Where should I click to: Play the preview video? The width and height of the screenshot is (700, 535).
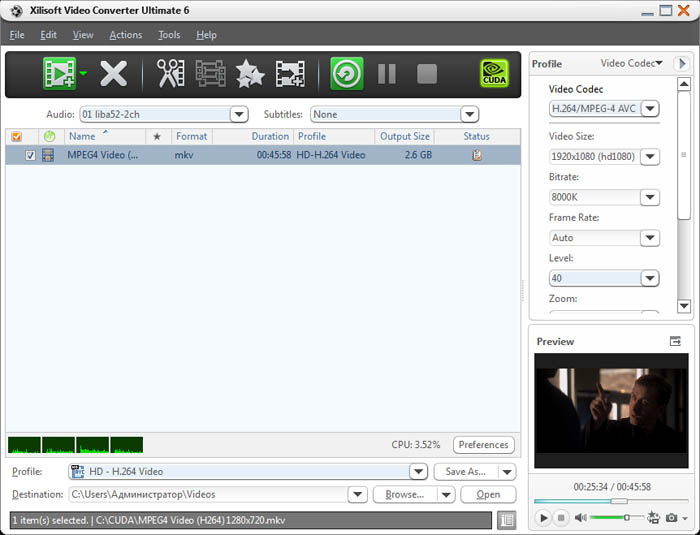click(x=543, y=517)
